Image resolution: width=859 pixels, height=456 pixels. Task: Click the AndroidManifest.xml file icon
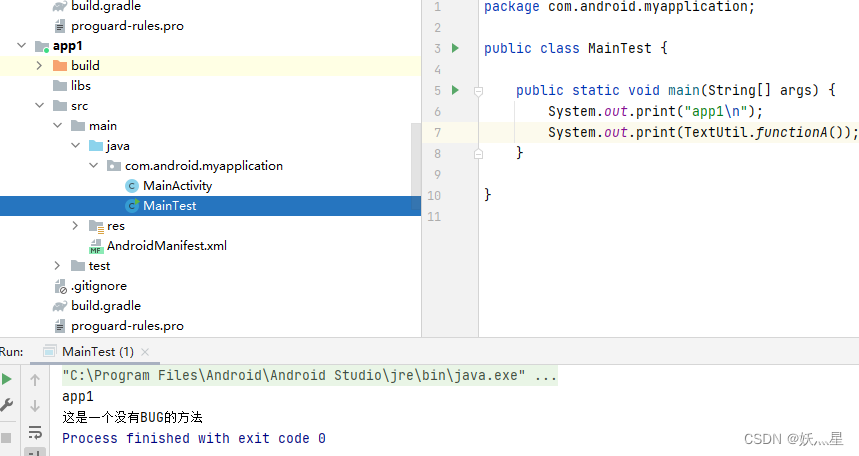point(96,246)
